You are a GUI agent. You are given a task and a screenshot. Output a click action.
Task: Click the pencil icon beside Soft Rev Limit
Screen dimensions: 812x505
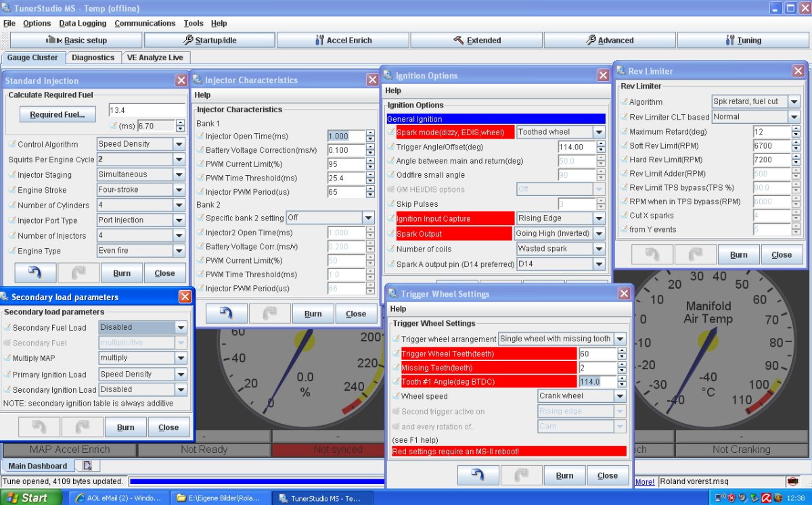tap(624, 145)
